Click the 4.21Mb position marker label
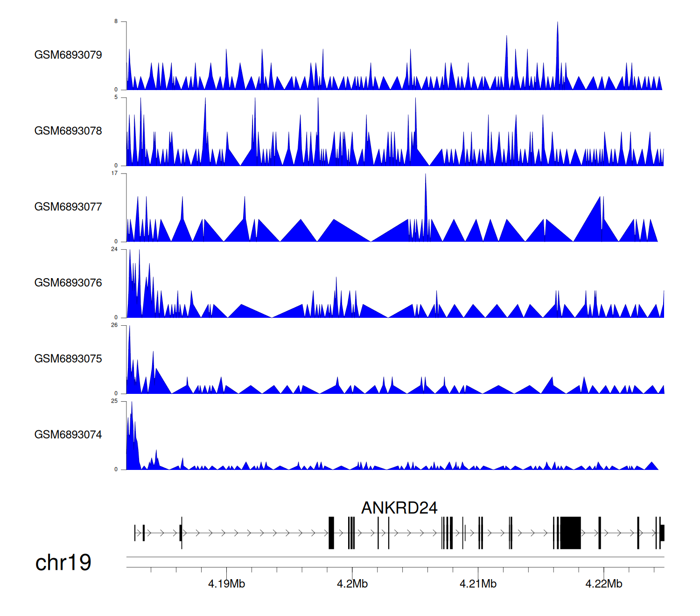The width and height of the screenshot is (700, 616). (478, 584)
